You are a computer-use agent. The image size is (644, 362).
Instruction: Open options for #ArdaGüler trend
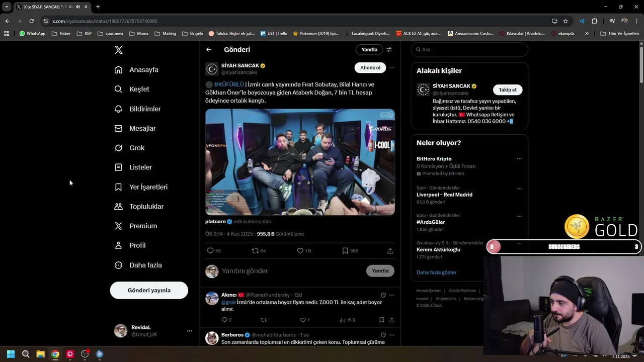point(519,217)
